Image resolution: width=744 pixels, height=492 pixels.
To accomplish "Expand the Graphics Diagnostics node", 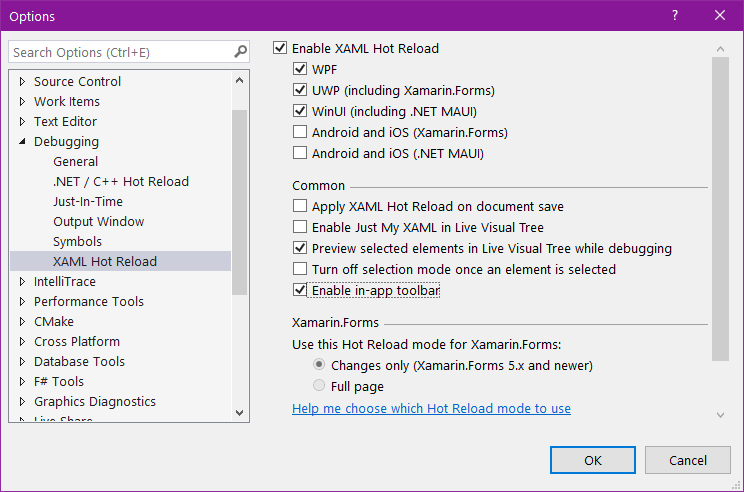I will click(22, 401).
